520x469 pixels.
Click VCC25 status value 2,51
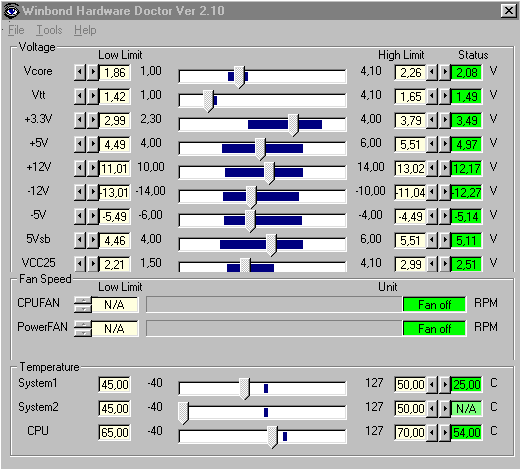click(x=466, y=264)
